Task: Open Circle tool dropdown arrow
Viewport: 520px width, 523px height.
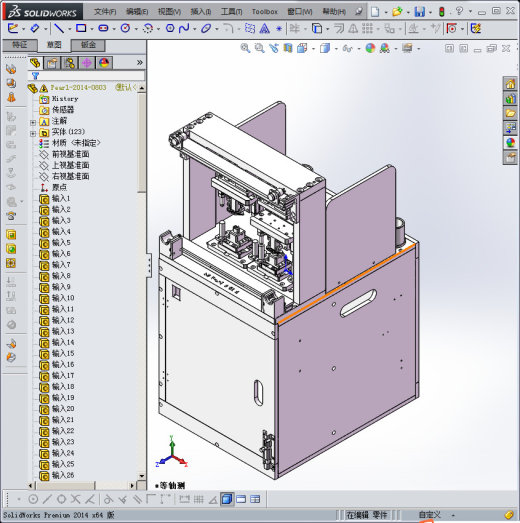Action: tap(136, 29)
